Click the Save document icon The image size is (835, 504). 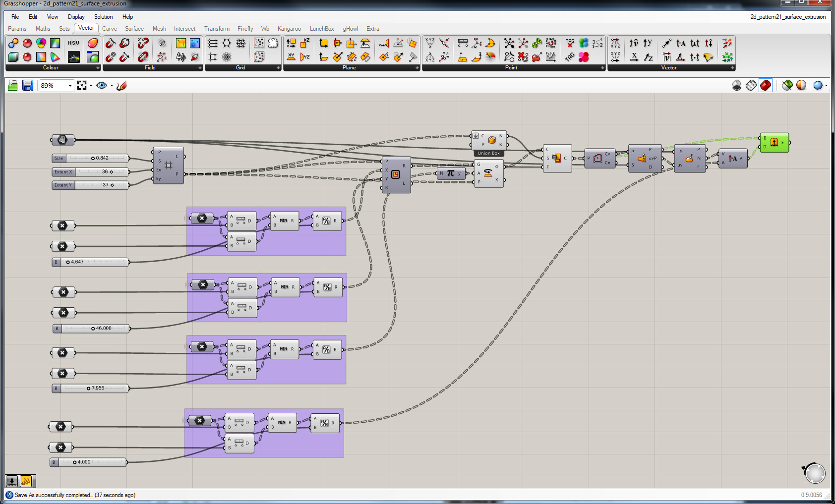(x=28, y=86)
